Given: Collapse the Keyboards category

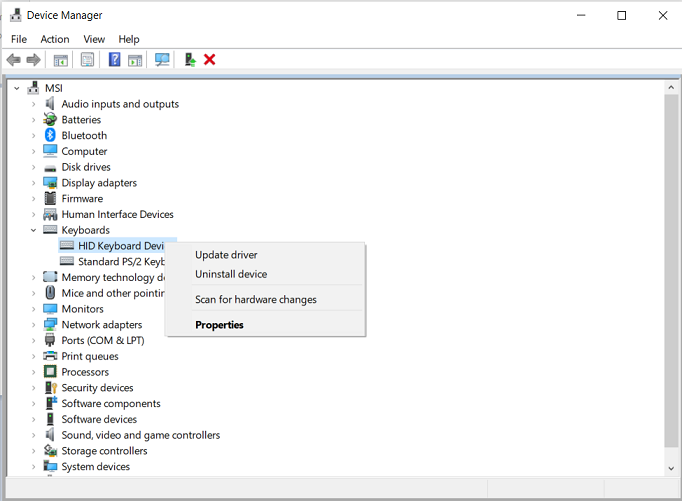Looking at the screenshot, I should click(33, 230).
